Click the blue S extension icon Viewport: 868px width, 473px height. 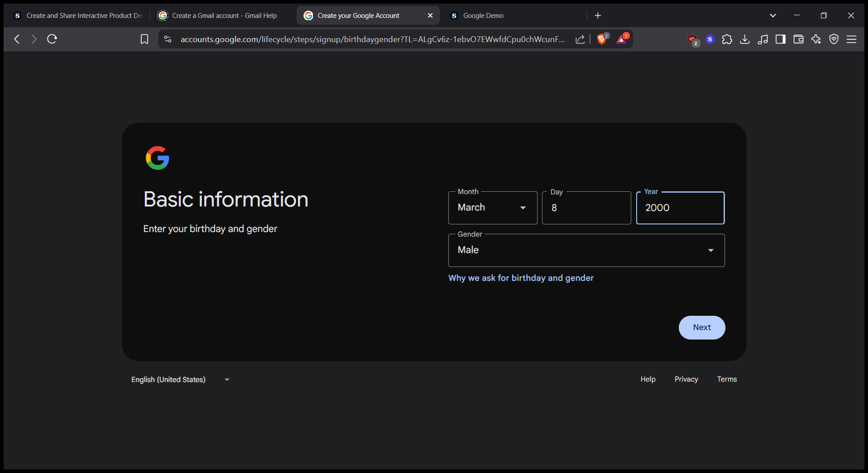(x=710, y=39)
